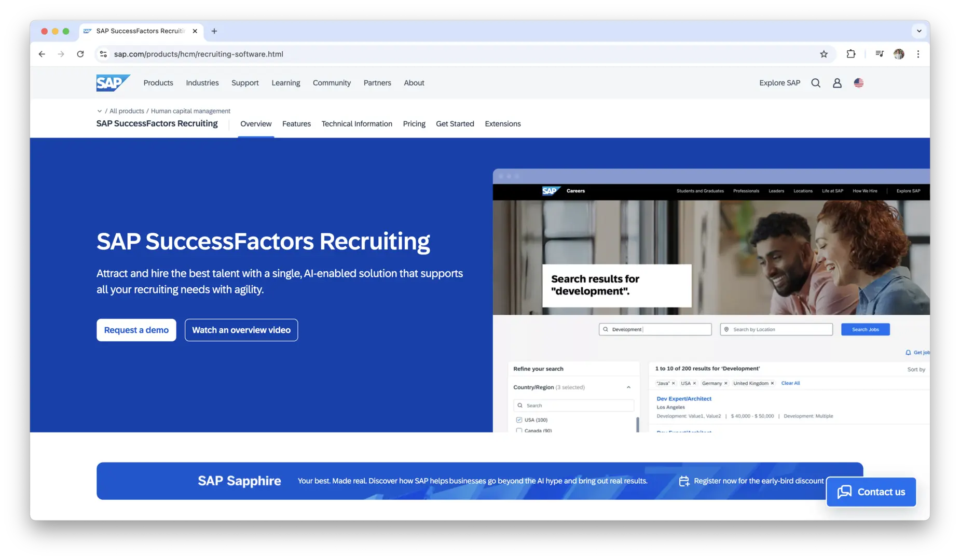The height and width of the screenshot is (560, 960).
Task: Switch to the Overview tab
Action: coord(256,124)
